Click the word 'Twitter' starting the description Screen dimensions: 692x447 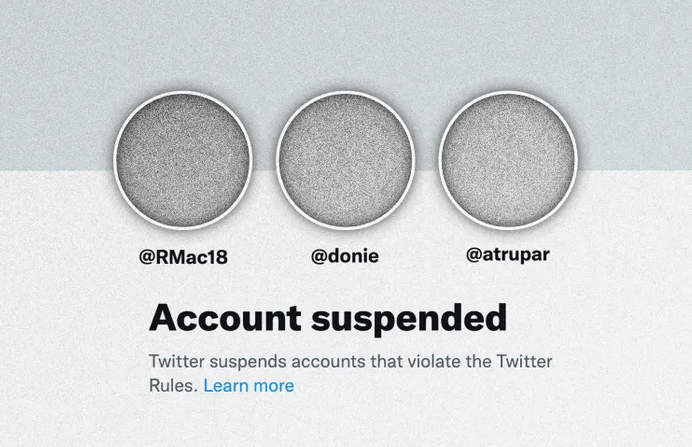tap(177, 361)
